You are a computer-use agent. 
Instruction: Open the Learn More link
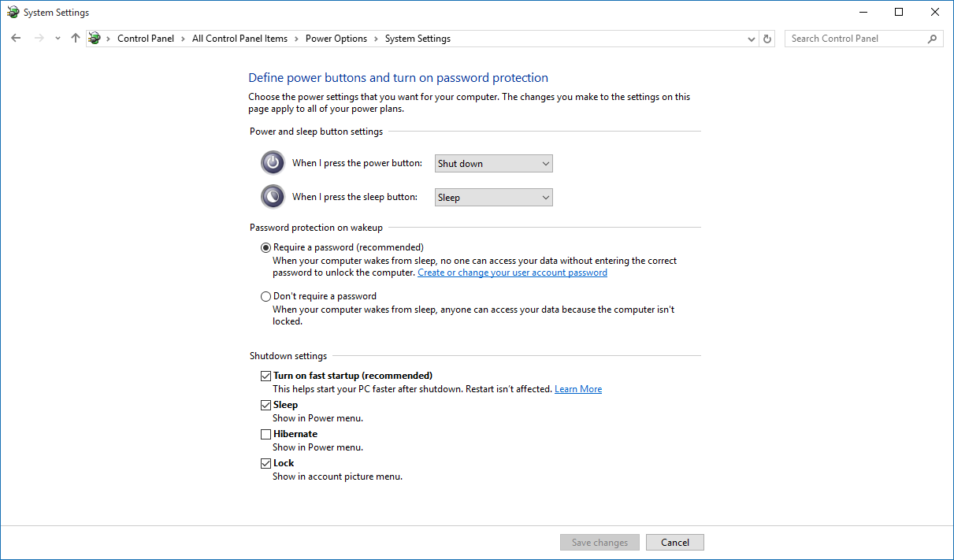[577, 389]
